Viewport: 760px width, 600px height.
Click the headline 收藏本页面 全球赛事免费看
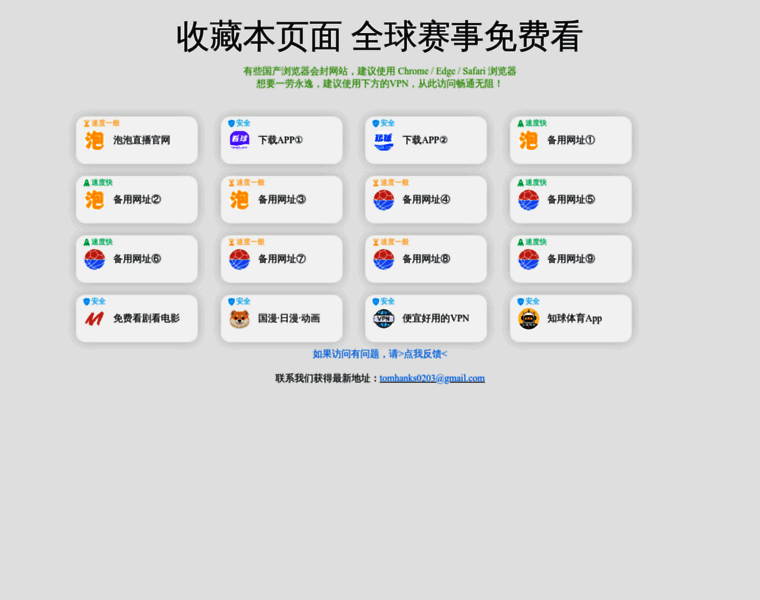click(380, 37)
